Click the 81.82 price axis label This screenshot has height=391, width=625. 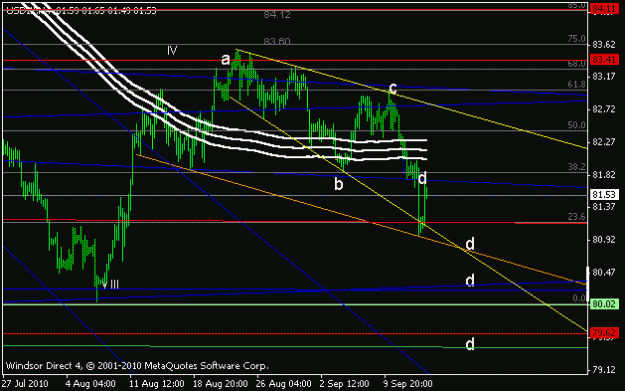[603, 175]
